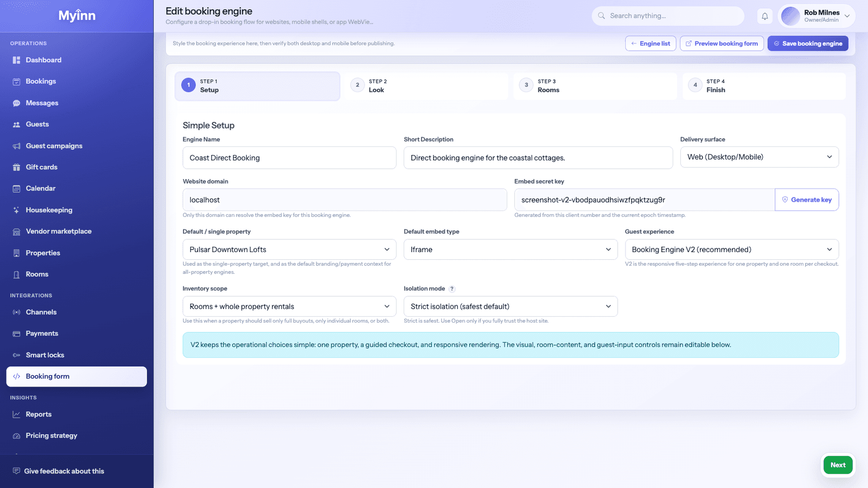Click the Vendor marketplace store icon
The image size is (868, 488).
coord(16,232)
